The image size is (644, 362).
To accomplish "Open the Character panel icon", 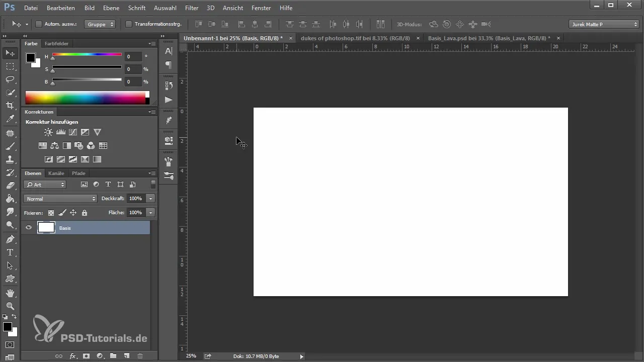I will (x=169, y=51).
